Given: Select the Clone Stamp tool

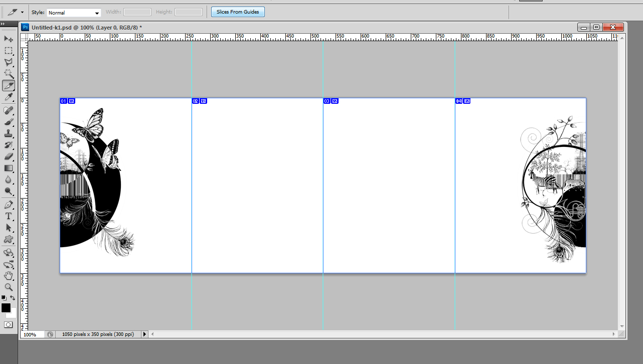Looking at the screenshot, I should click(9, 133).
